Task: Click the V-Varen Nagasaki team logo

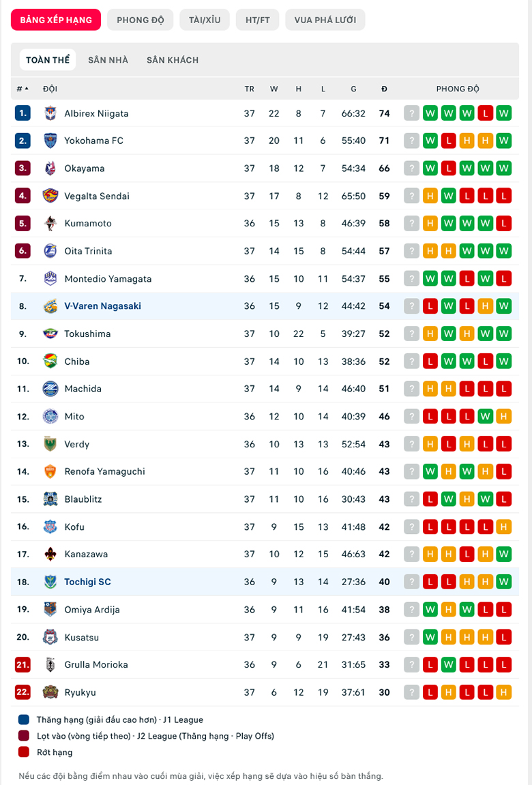Action: [50, 306]
